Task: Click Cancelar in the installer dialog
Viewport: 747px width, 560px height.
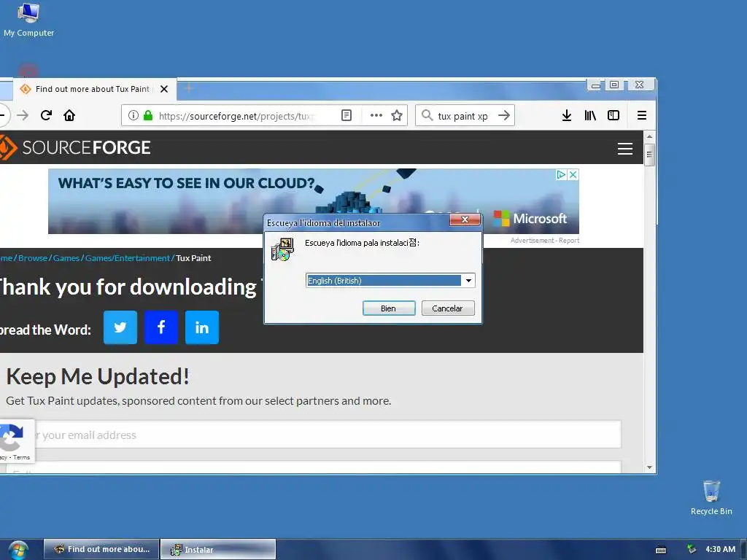Action: 448,308
